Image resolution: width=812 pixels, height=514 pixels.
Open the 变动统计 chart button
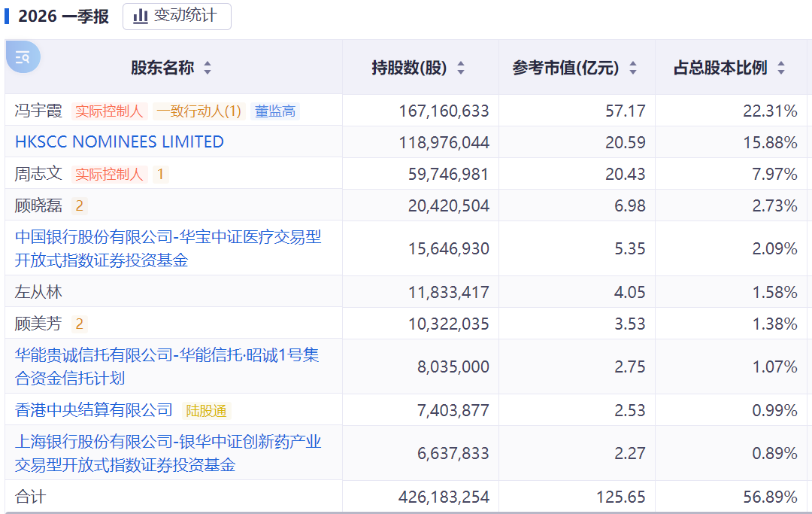[177, 16]
